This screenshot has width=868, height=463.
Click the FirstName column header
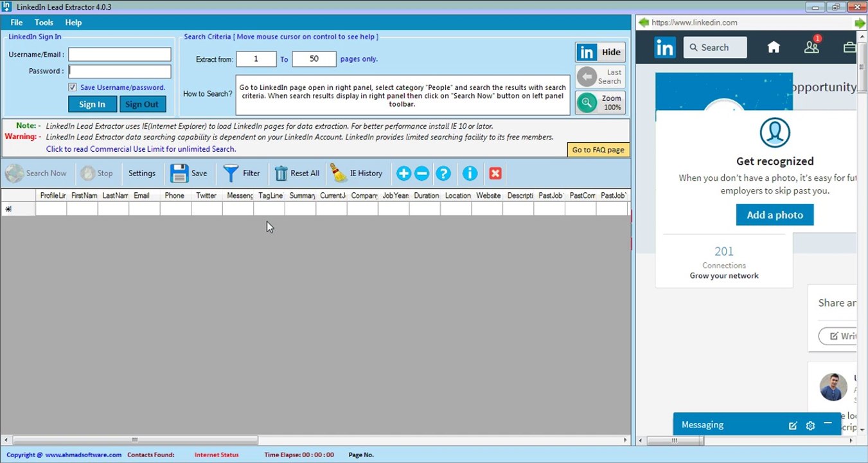tap(84, 195)
